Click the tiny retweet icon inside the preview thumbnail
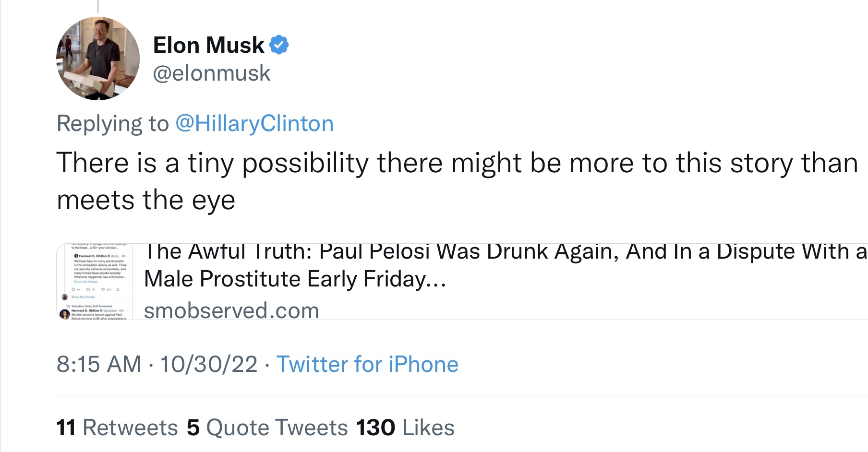The width and height of the screenshot is (868, 452). click(88, 289)
